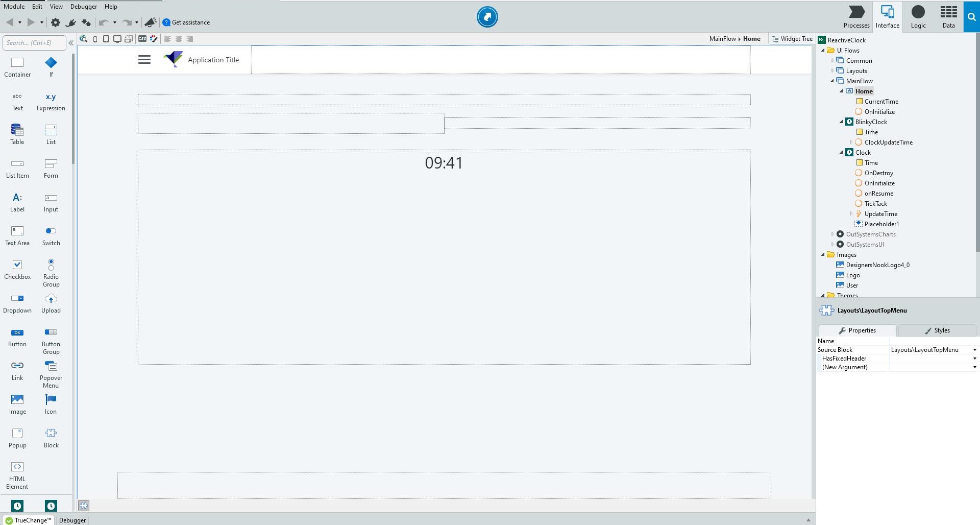Click the merge and compare arrows icon
Viewport: 980px width, 525px height.
pos(86,22)
